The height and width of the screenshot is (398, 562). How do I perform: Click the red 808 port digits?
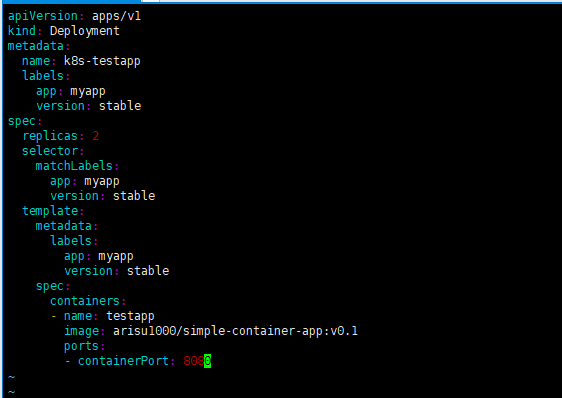(x=194, y=361)
